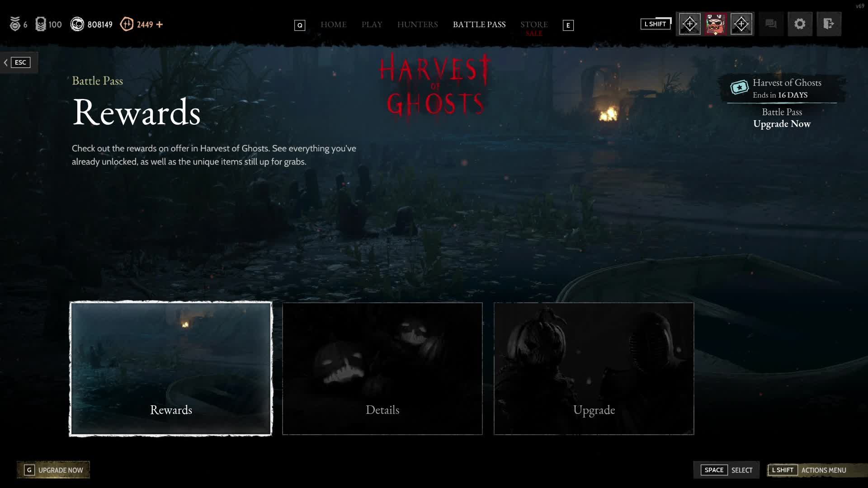Click the empty team slot left of avatar
Image resolution: width=868 pixels, height=488 pixels.
(689, 24)
